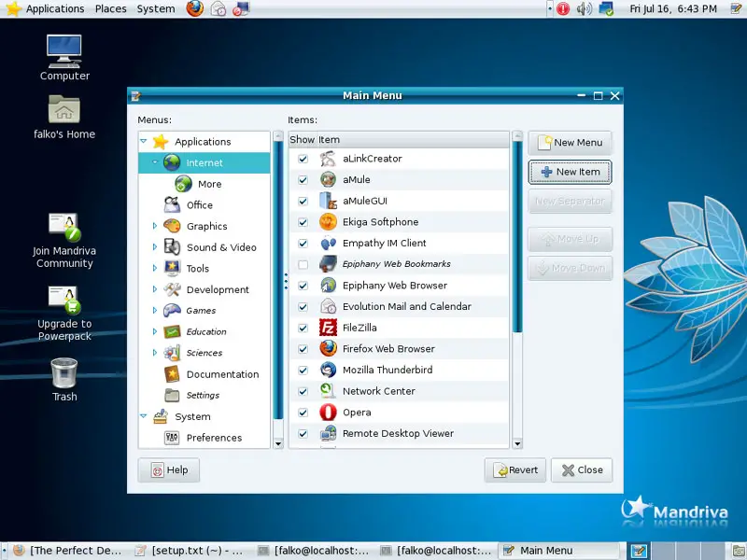747x560 pixels.
Task: Click the New Menu button
Action: coord(570,143)
